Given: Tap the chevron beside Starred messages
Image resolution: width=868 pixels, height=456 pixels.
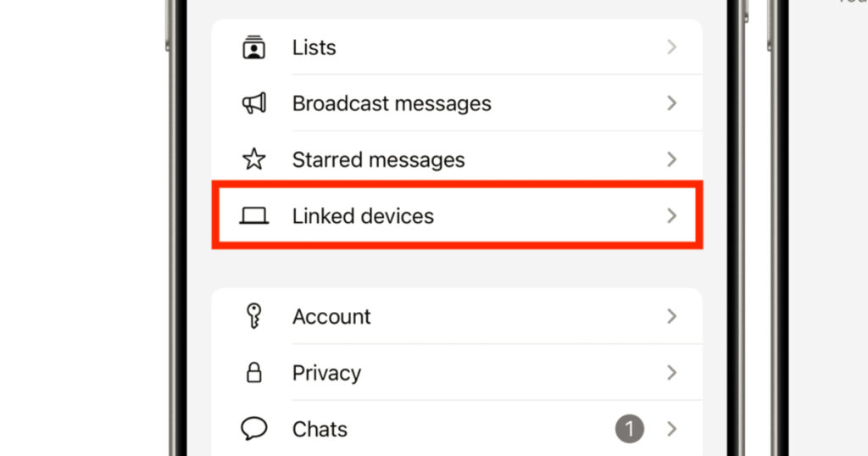Looking at the screenshot, I should pos(671,159).
